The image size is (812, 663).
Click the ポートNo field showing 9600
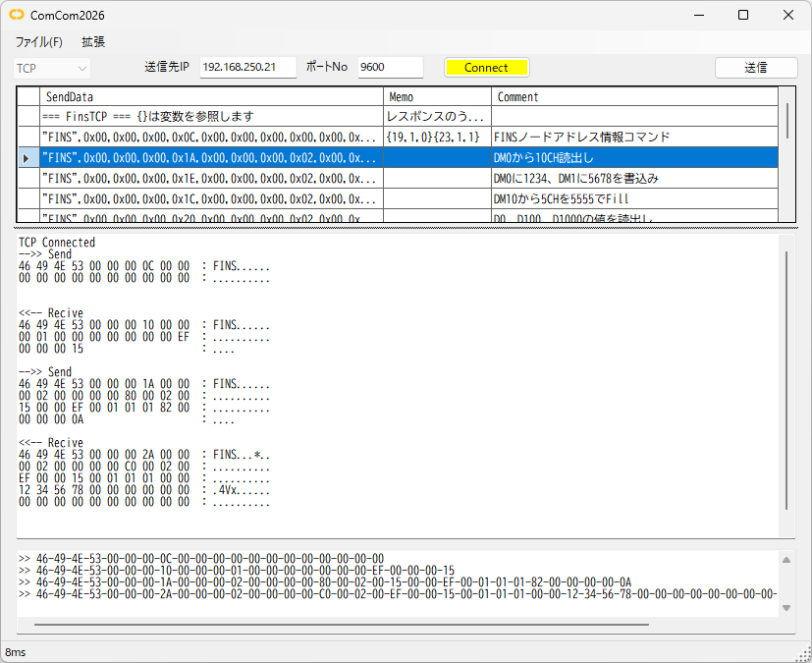coord(390,68)
